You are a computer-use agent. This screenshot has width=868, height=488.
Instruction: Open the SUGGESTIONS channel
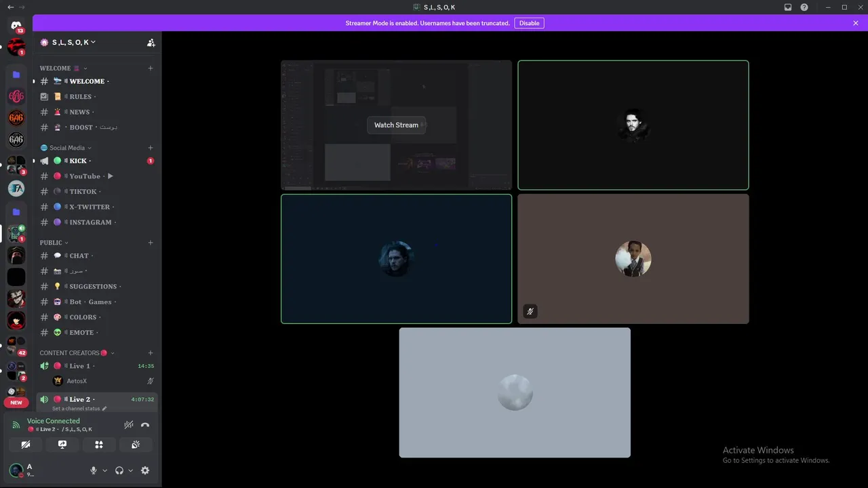97,287
